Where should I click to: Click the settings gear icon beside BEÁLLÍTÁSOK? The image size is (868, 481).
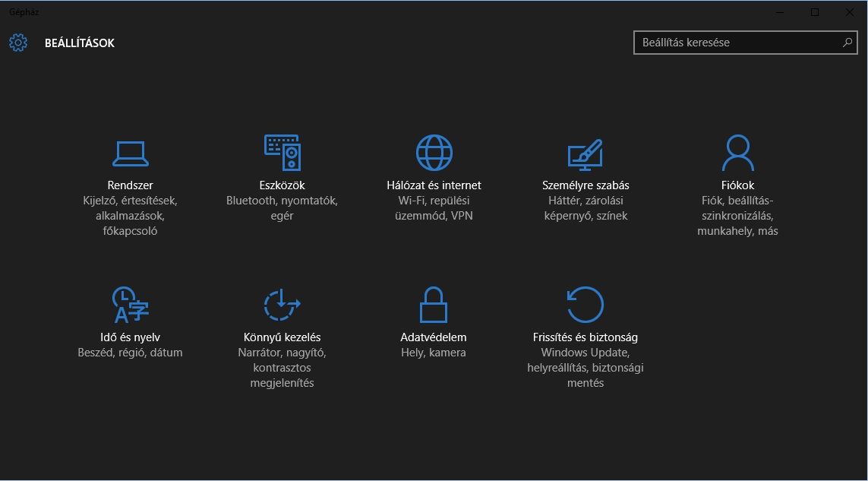click(x=17, y=43)
